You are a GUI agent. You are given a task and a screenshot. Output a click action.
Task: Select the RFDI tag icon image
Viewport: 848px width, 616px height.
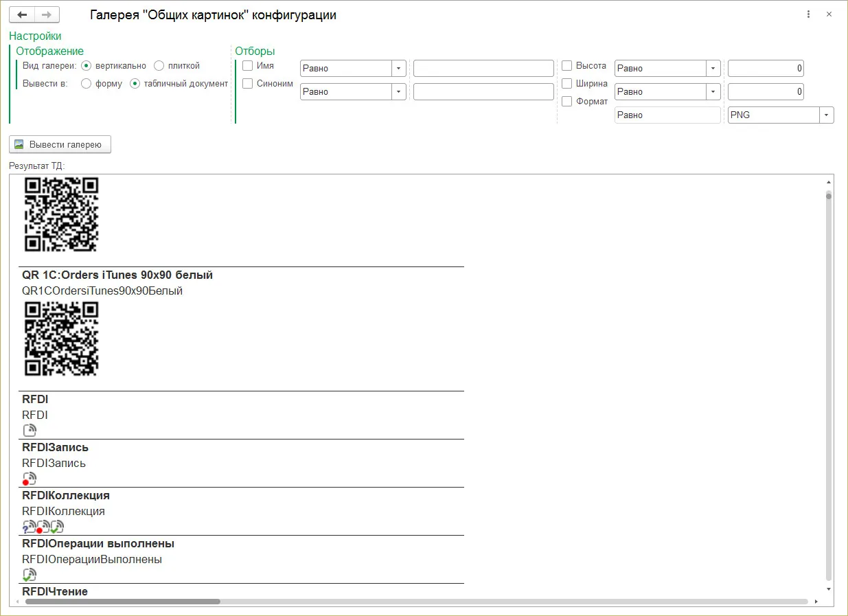pos(30,431)
